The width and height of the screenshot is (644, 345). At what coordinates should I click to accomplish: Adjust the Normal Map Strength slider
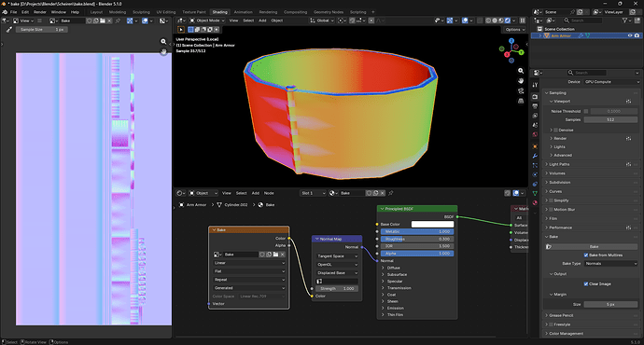pos(337,289)
